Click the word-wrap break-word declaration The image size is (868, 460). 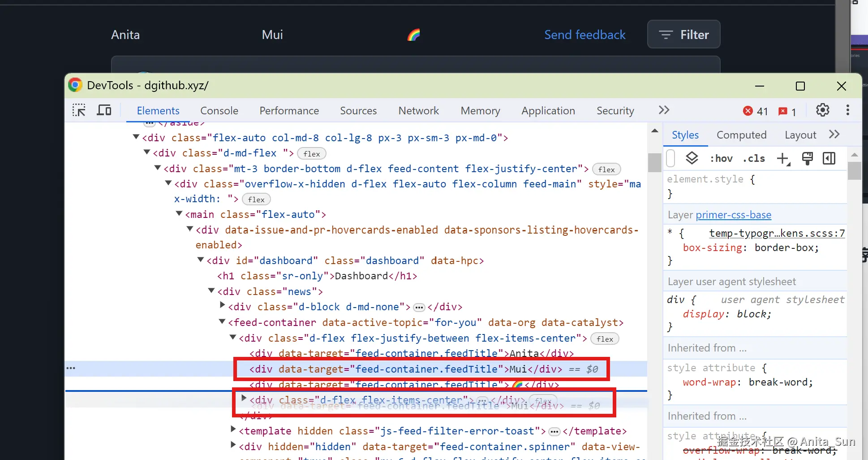748,382
